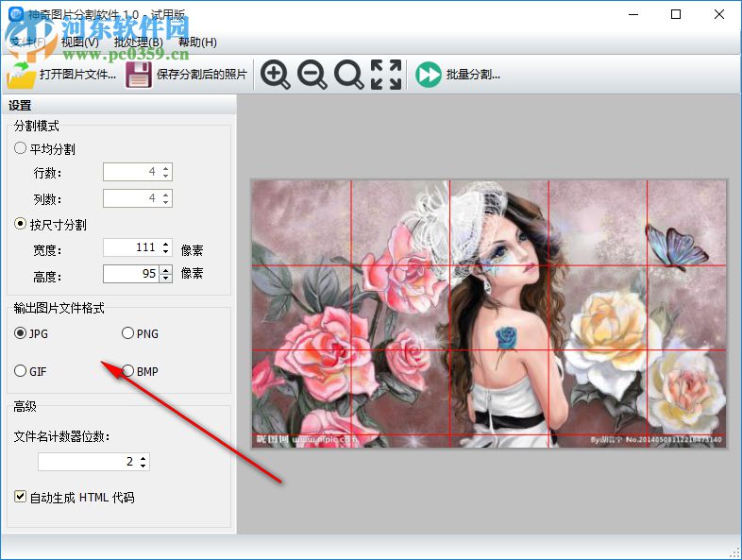Viewport: 742px width, 560px height.
Task: Click the floppy disk save icon
Action: [x=139, y=75]
